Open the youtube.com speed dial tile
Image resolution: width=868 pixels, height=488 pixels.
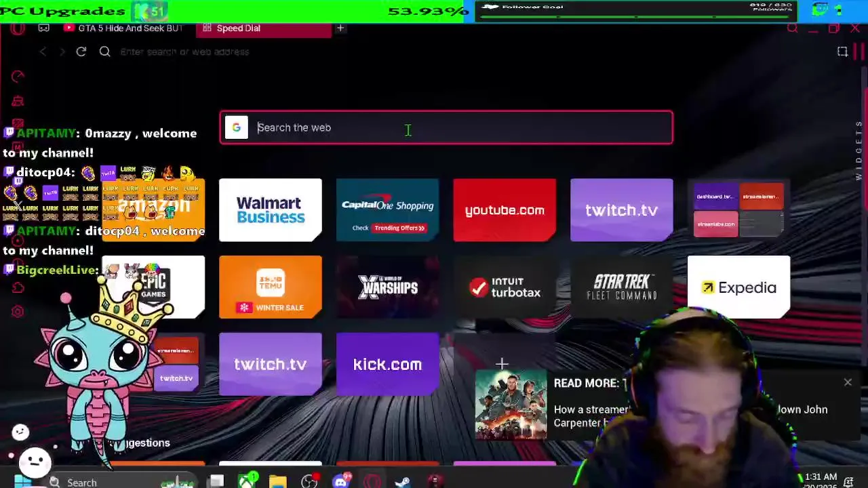[505, 210]
